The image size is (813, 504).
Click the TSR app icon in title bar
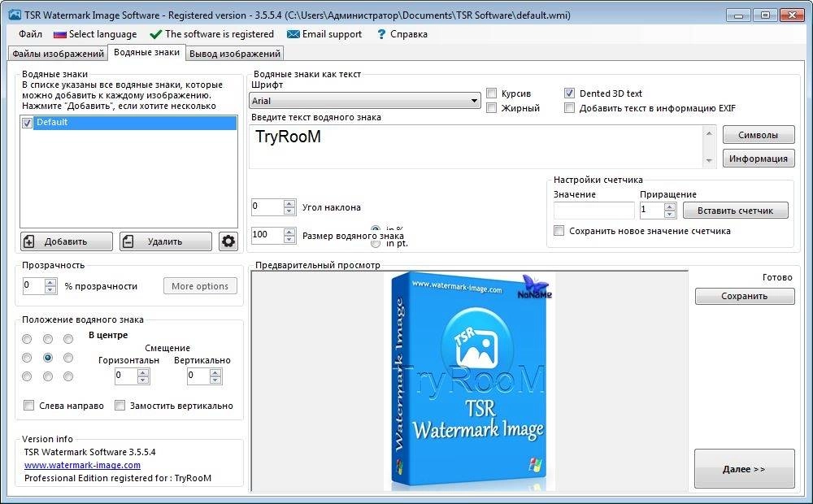pos(15,15)
